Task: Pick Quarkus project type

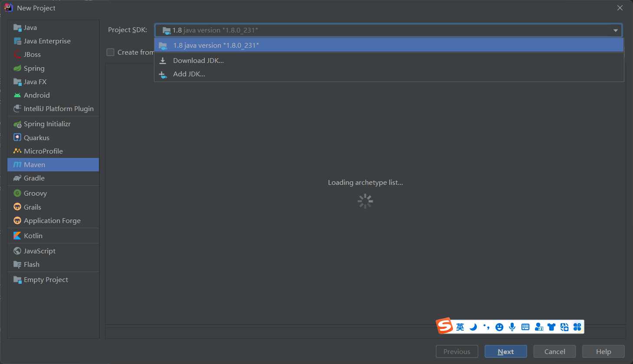Action: (53, 138)
